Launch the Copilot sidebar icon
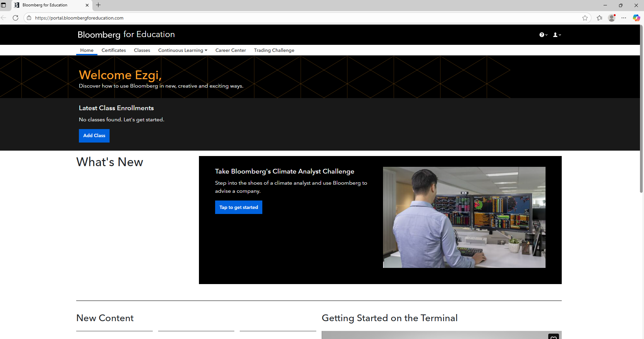This screenshot has height=339, width=644. coord(636,18)
